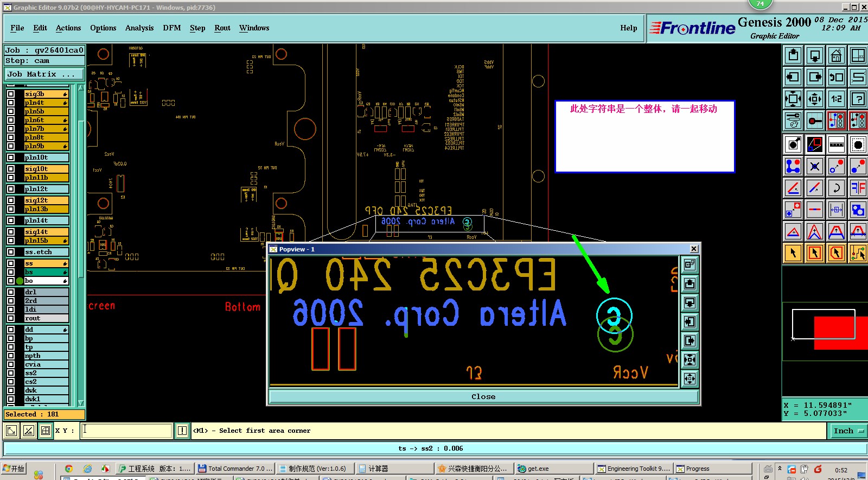Select the polygon area selection arrow

click(x=837, y=253)
